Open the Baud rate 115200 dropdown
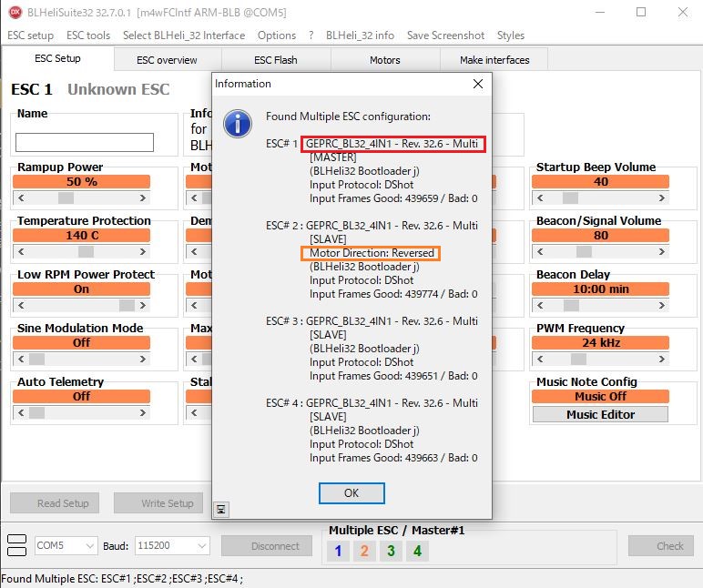Screen dimensions: 703x588 click(x=202, y=546)
